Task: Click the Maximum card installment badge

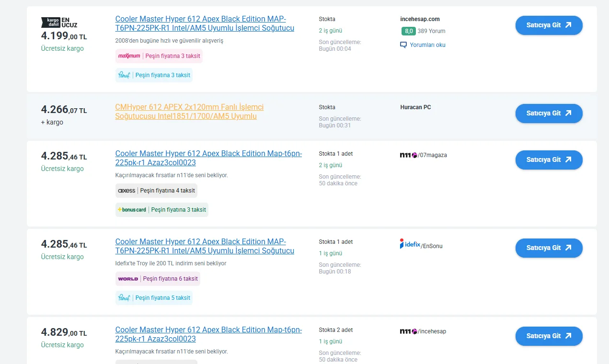Action: (159, 56)
